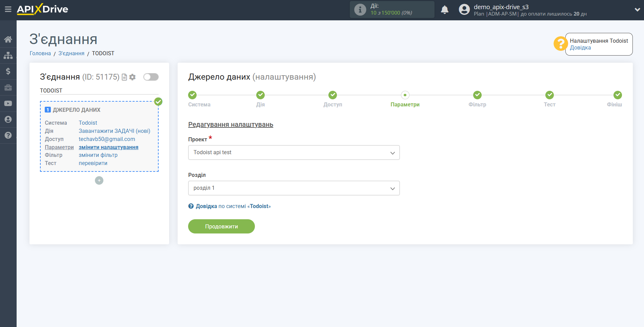Screen dimensions: 644x327
Task: Click the user avatar icon
Action: tap(464, 9)
